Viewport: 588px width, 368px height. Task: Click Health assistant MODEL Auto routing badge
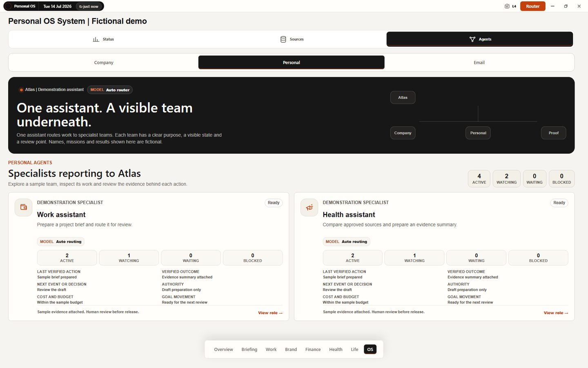(347, 242)
